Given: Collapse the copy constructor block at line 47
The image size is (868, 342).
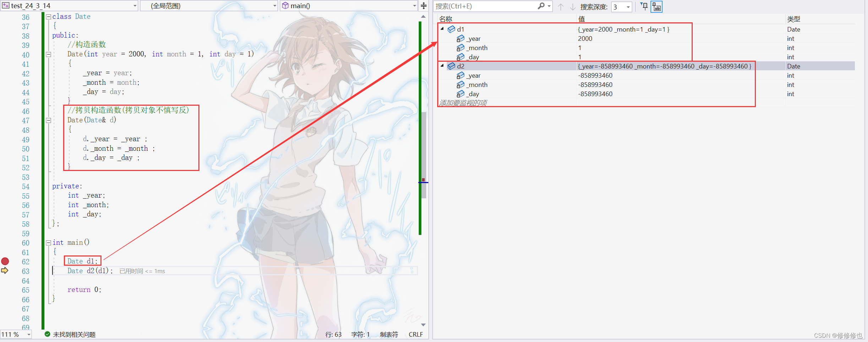Looking at the screenshot, I should (49, 120).
